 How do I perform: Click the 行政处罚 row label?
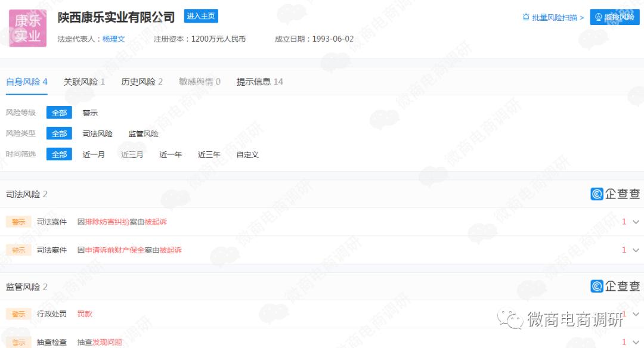52,314
